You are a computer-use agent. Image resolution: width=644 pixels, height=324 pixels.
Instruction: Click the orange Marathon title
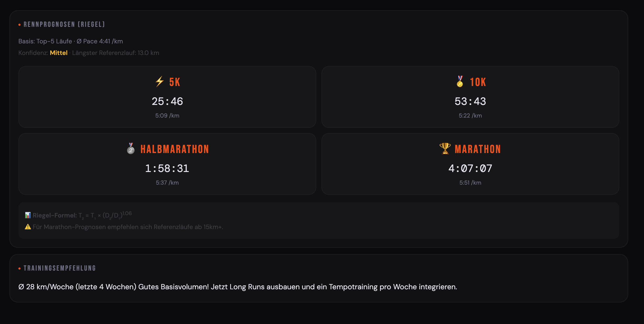pyautogui.click(x=478, y=149)
